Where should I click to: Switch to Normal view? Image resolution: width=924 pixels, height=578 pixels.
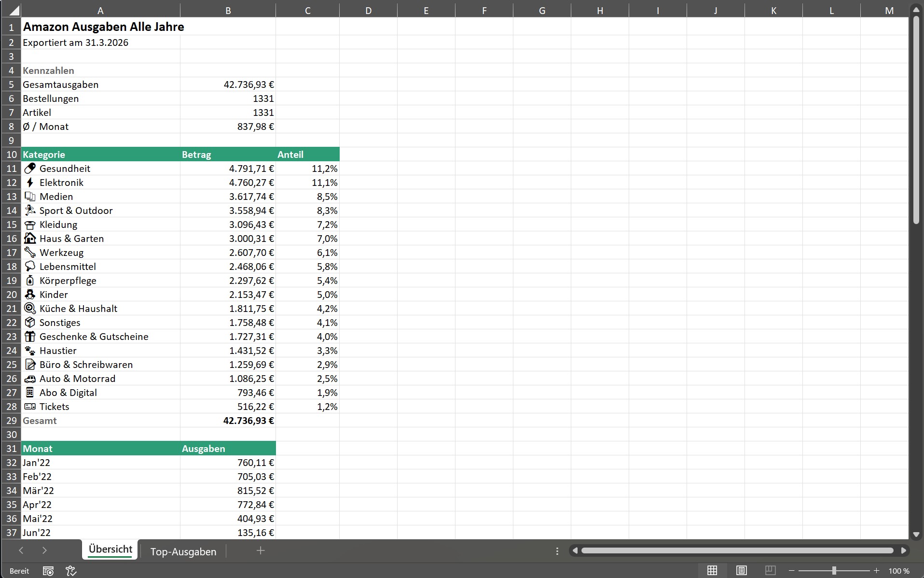[x=712, y=571]
